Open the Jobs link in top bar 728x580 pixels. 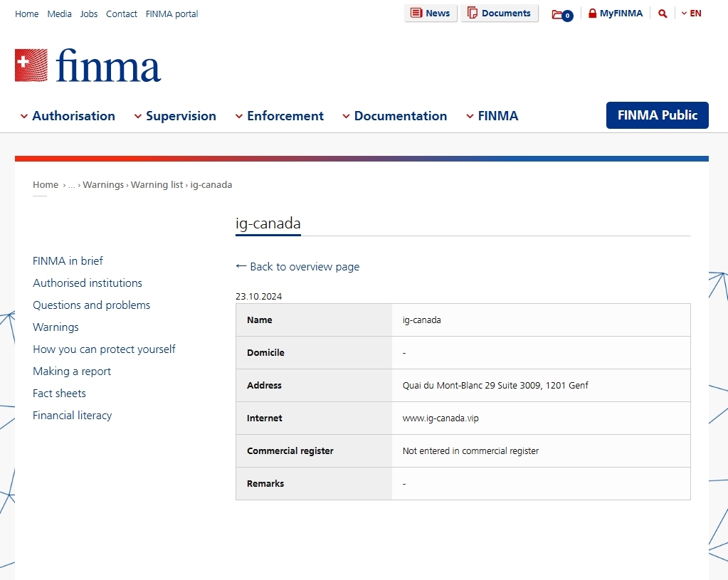(89, 14)
